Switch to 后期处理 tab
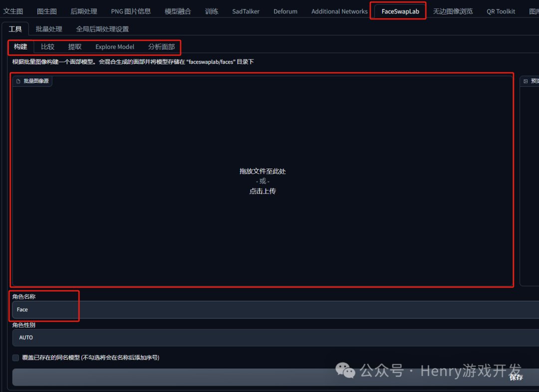The height and width of the screenshot is (392, 539). [x=84, y=11]
